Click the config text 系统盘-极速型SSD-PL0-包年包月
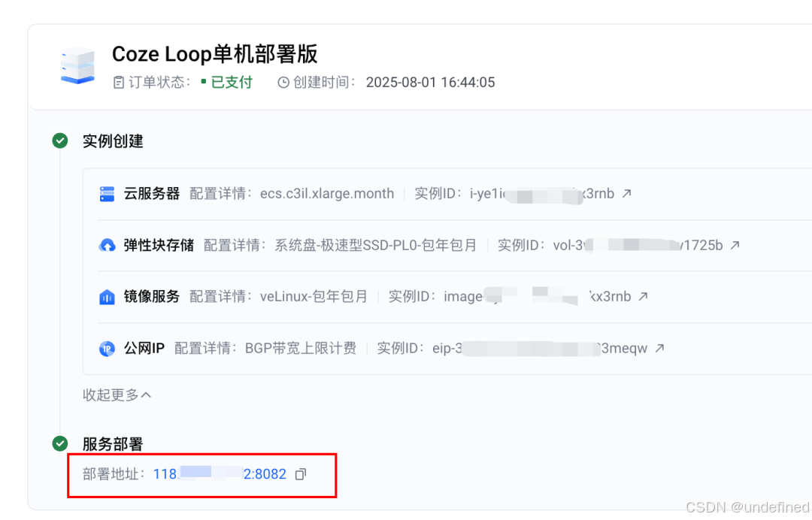The height and width of the screenshot is (520, 812). [375, 245]
